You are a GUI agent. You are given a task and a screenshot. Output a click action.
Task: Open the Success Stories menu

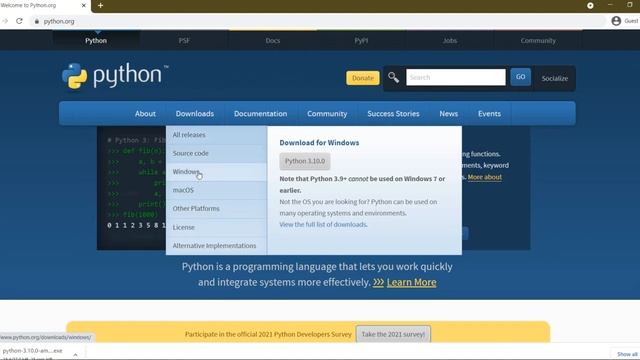[393, 114]
